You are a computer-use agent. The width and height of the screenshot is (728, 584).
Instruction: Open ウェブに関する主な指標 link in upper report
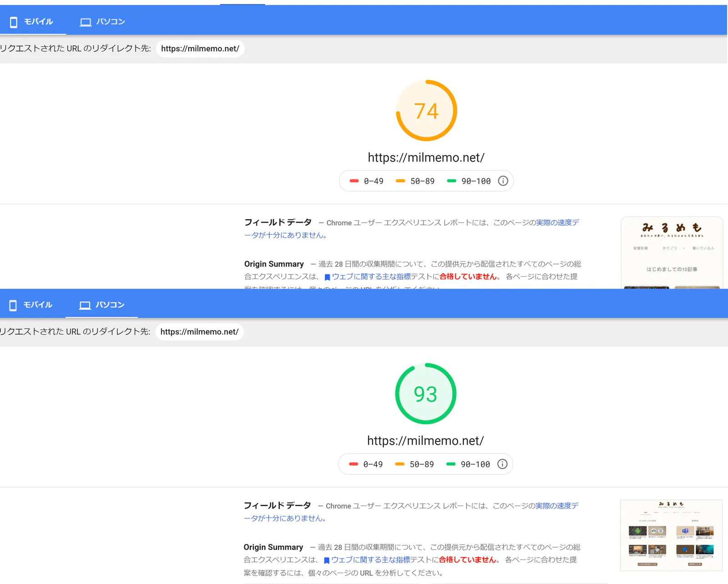tap(371, 277)
